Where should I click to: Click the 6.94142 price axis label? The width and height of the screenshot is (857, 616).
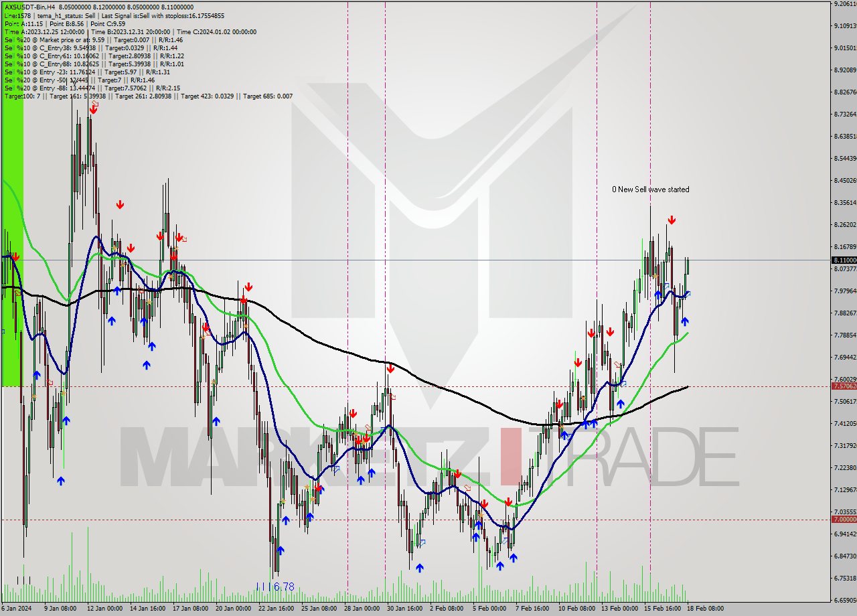pyautogui.click(x=844, y=534)
